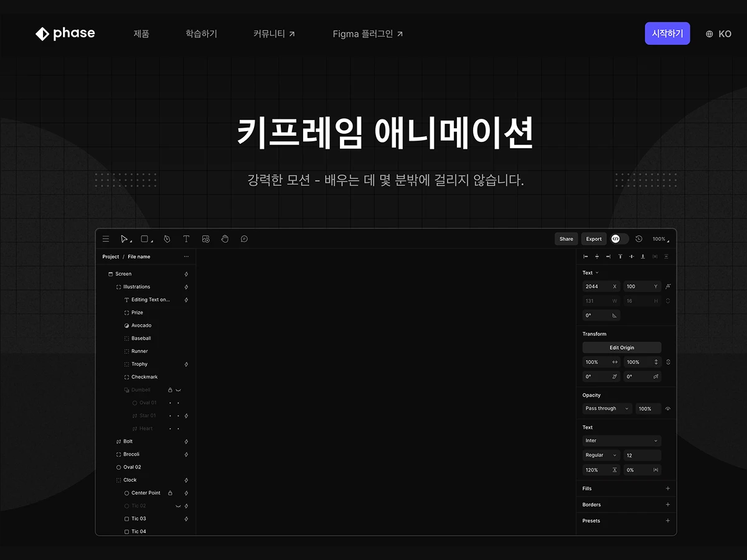
Task: Click the globe language icon
Action: point(709,34)
